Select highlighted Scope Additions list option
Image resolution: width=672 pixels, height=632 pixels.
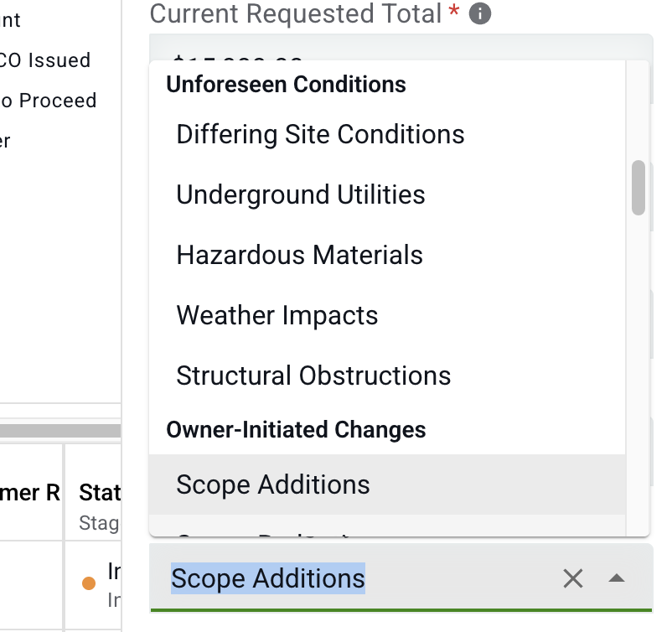(387, 484)
